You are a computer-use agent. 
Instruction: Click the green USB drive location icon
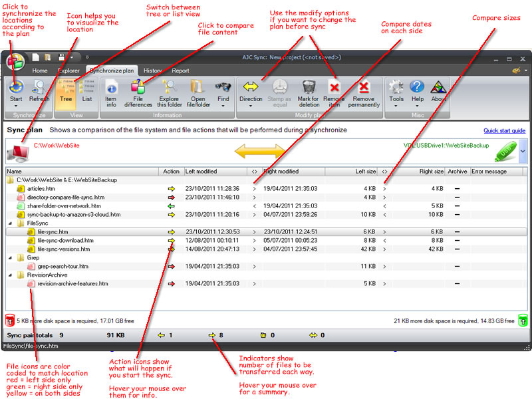(x=505, y=152)
